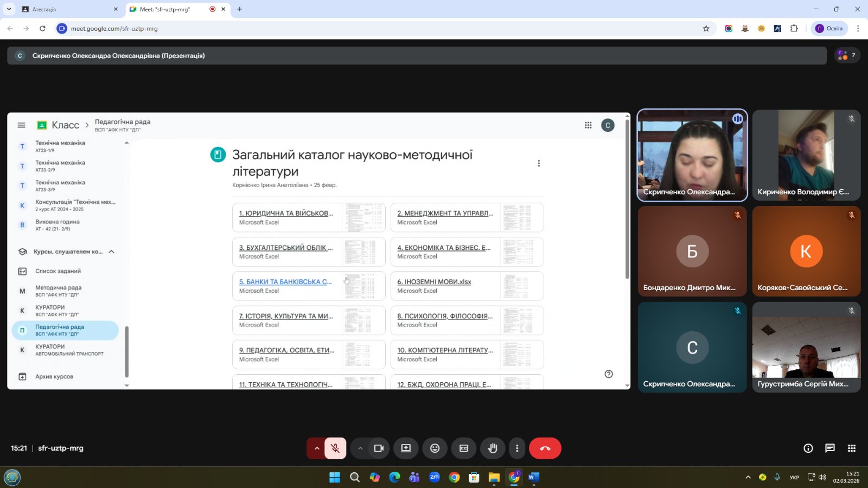Open the chat panel icon

click(829, 448)
